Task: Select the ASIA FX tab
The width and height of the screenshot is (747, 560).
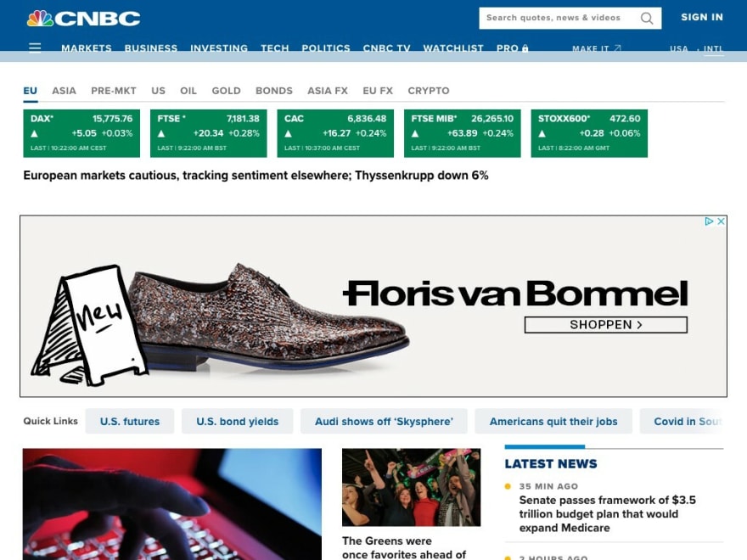Action: tap(328, 91)
